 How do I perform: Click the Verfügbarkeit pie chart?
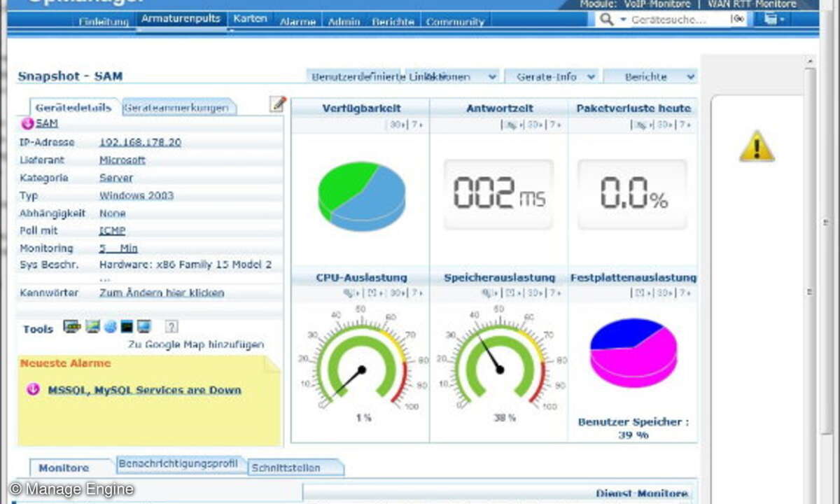click(x=361, y=195)
